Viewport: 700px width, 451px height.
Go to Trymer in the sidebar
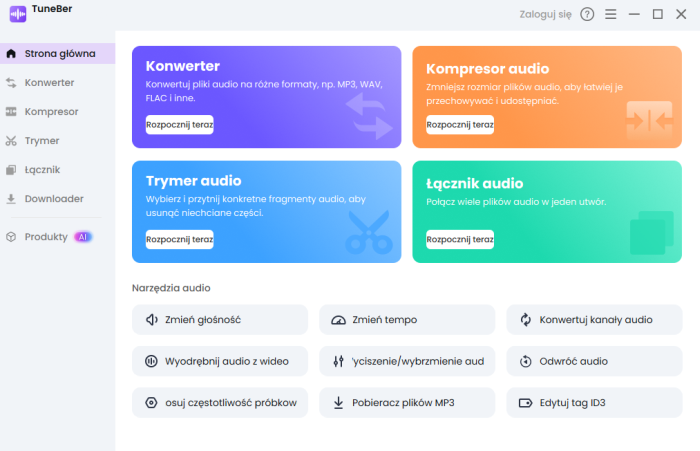click(58, 141)
